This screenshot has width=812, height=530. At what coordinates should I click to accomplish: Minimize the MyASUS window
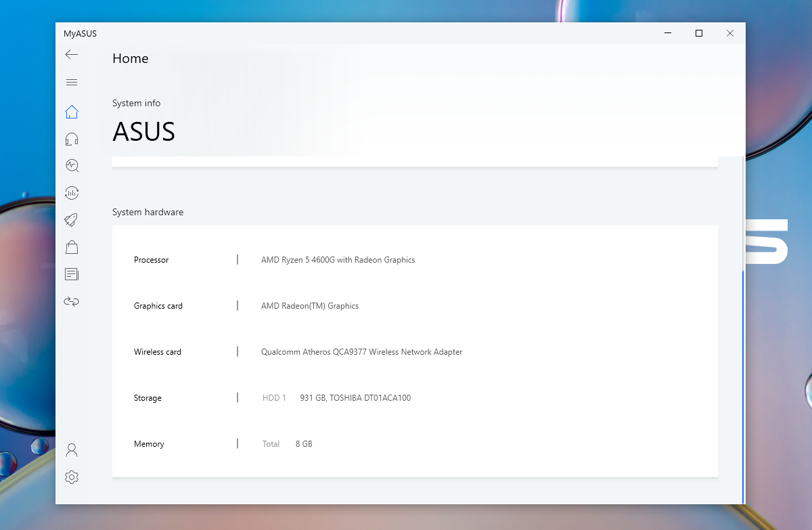click(x=668, y=33)
